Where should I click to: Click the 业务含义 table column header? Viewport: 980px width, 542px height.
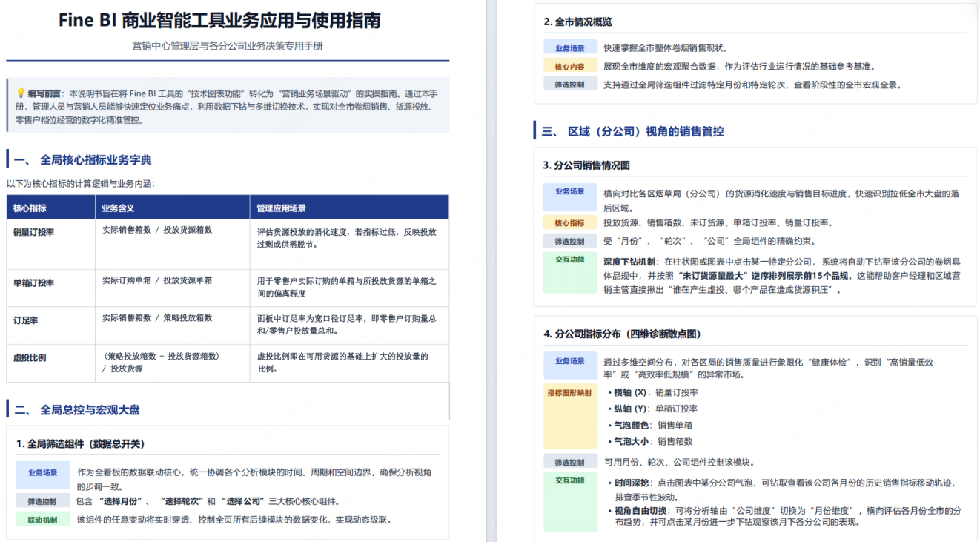118,208
